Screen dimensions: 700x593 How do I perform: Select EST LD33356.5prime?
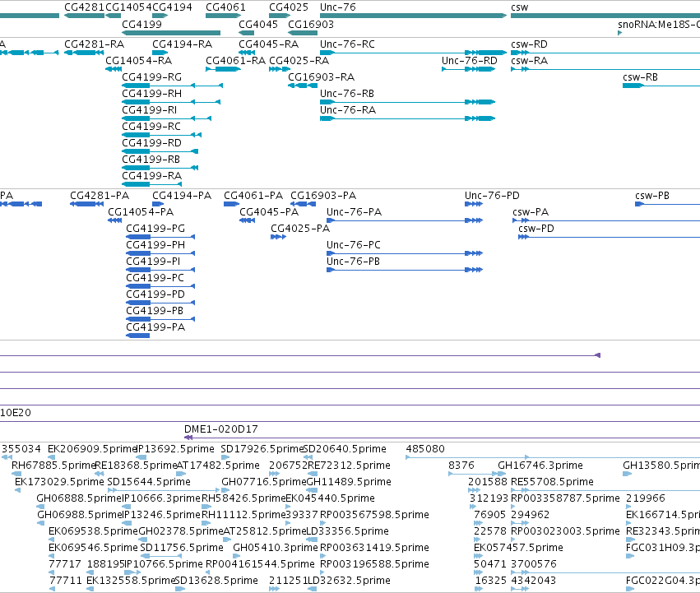pos(312,540)
